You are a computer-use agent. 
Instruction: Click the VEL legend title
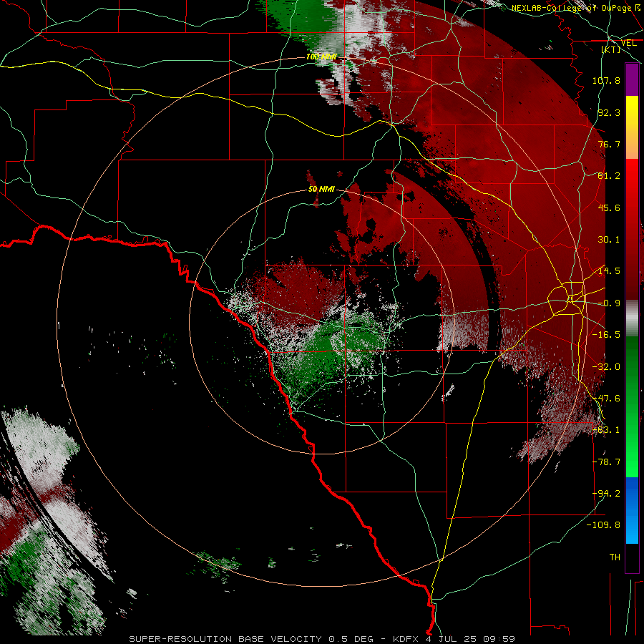tap(629, 43)
